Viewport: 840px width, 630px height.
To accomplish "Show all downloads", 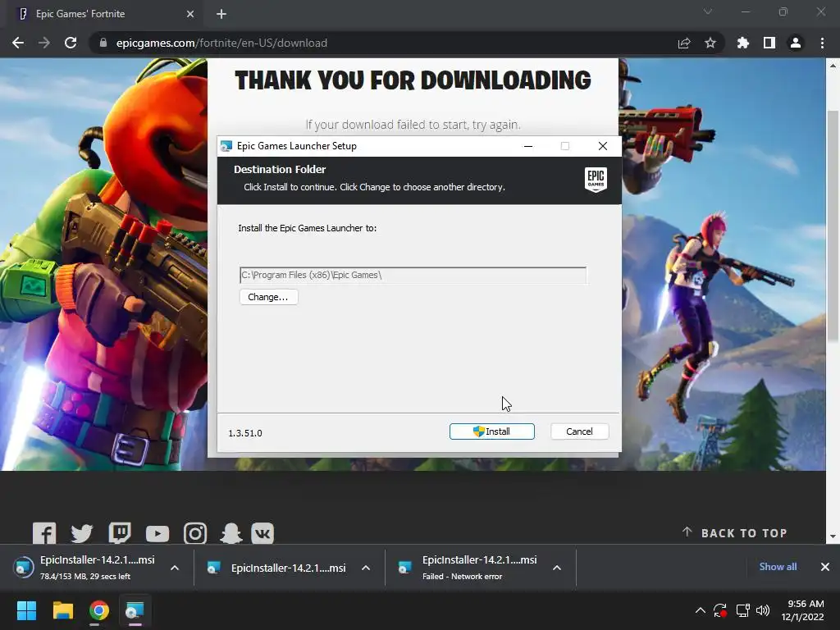I will point(778,567).
